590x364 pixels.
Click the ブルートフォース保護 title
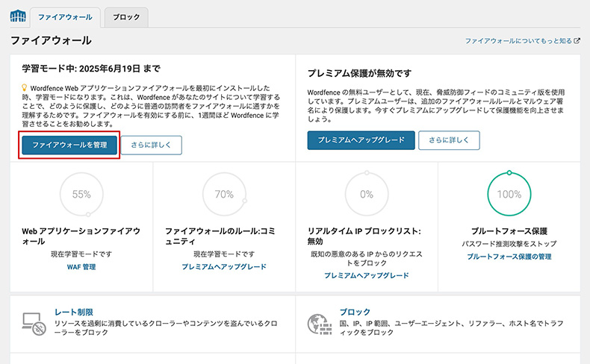[509, 231]
